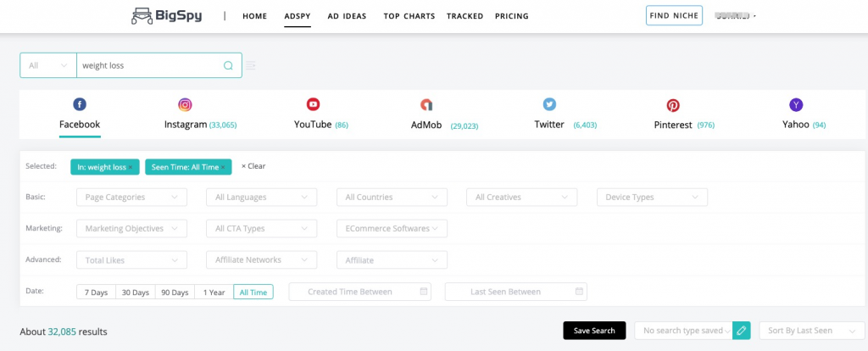Click the 32,085 results count
Screen dimensions: 868x351
(62, 331)
